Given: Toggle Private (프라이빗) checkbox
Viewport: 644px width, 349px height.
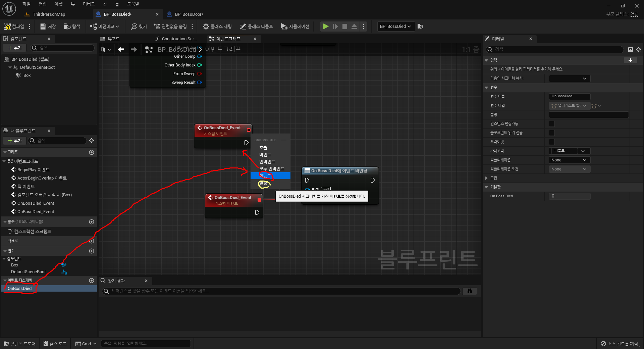Looking at the screenshot, I should click(x=552, y=142).
